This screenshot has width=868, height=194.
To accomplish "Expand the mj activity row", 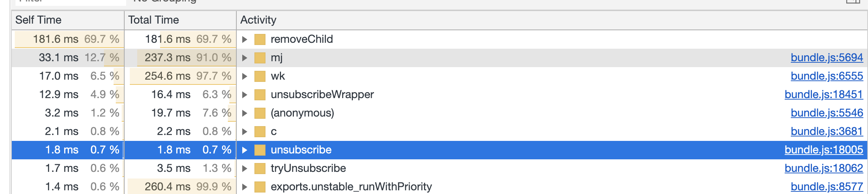I will [x=244, y=58].
